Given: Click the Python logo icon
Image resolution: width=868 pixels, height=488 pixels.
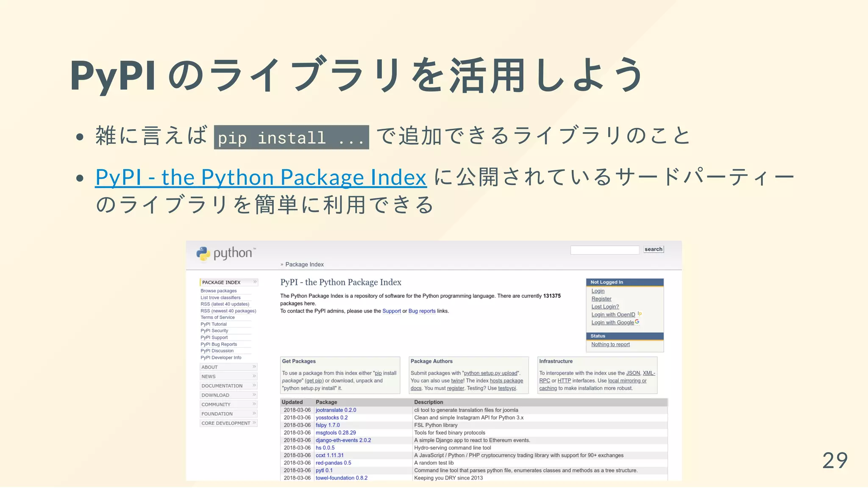Looking at the screenshot, I should click(x=203, y=253).
